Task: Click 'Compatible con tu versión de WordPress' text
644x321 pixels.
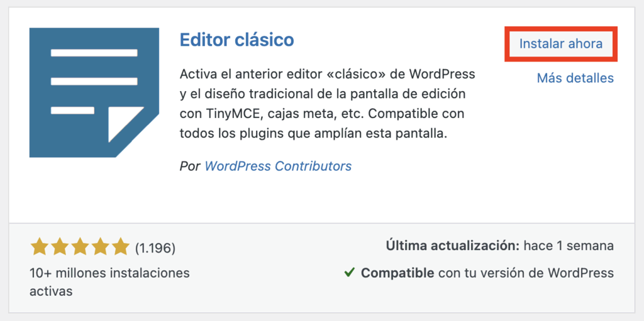Action: pyautogui.click(x=487, y=273)
